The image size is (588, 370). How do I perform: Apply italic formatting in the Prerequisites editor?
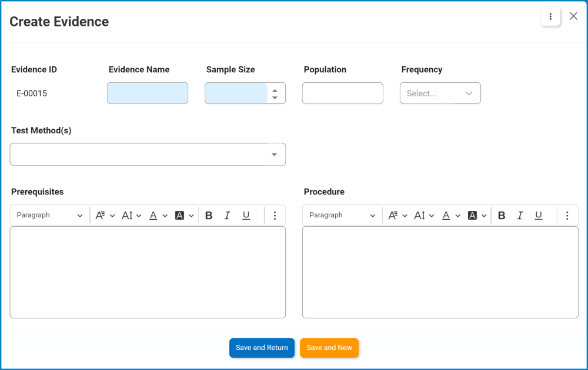tap(228, 215)
